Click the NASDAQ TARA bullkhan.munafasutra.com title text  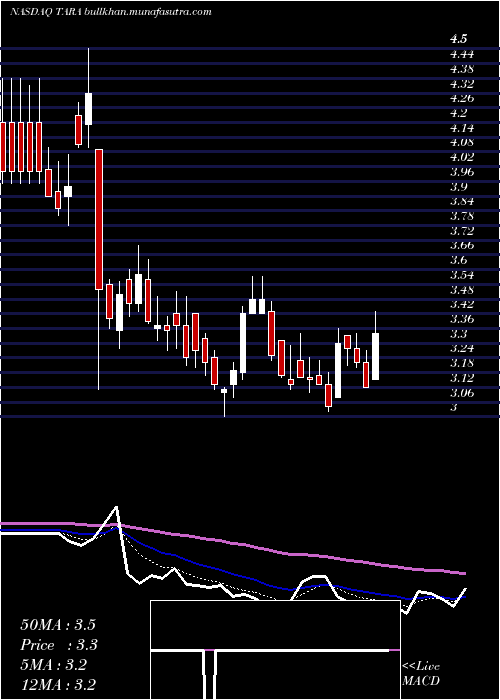[x=110, y=12]
